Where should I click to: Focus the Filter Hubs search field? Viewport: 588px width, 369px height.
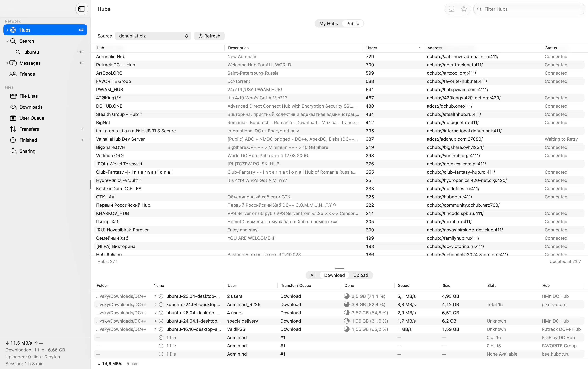tap(529, 9)
